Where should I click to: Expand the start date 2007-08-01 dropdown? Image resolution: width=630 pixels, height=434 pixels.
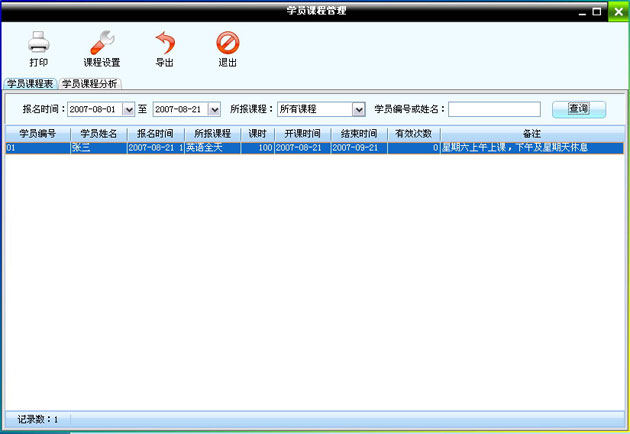(x=128, y=109)
